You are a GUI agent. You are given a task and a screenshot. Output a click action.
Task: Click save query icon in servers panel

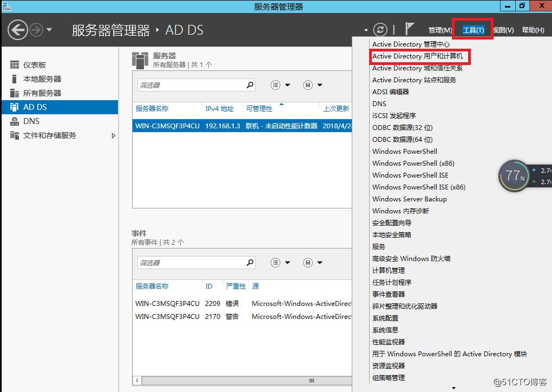pyautogui.click(x=308, y=85)
